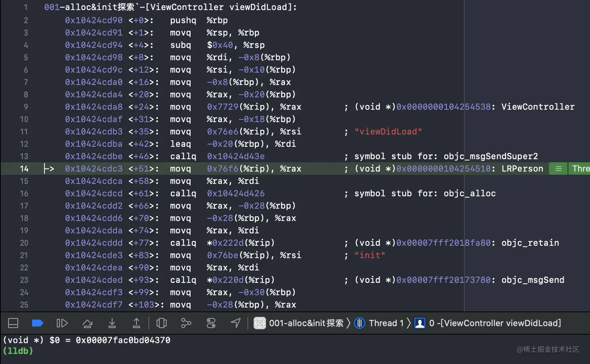Click the '0x7729(%rip), %rax' operand
This screenshot has width=590, height=364.
click(x=254, y=107)
